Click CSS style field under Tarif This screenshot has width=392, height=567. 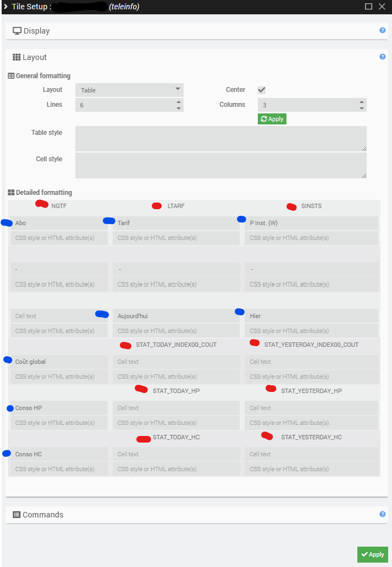(x=176, y=238)
